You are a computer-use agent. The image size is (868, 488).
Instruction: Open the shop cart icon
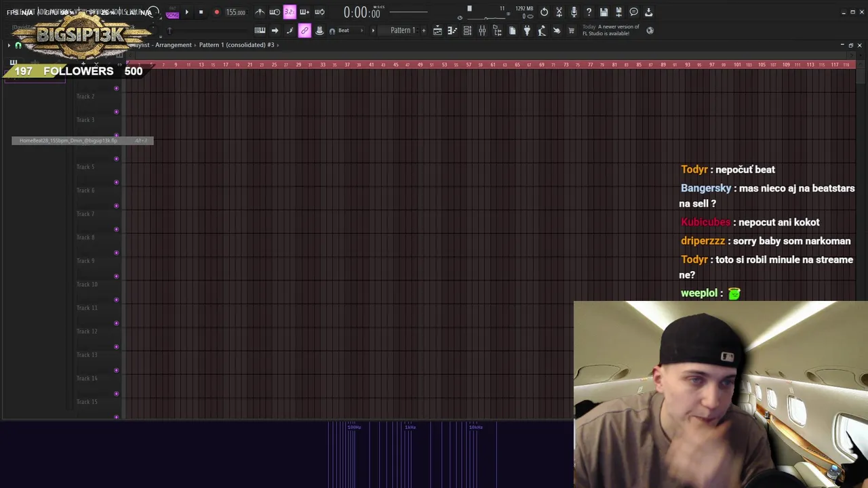(x=572, y=30)
